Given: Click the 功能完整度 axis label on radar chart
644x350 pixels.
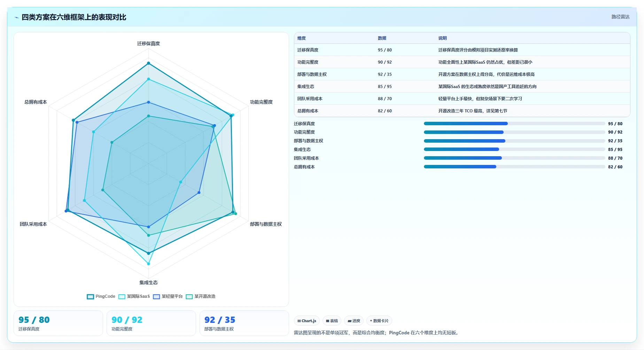Looking at the screenshot, I should 261,102.
